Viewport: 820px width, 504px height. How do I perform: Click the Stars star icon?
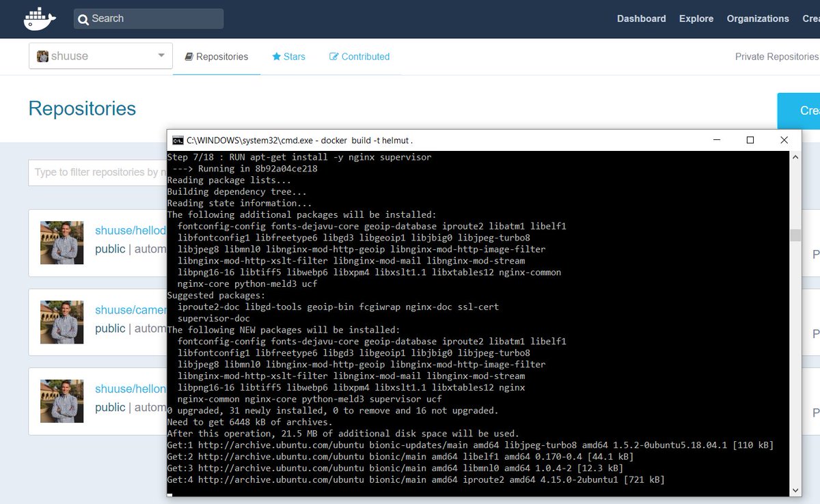point(276,57)
